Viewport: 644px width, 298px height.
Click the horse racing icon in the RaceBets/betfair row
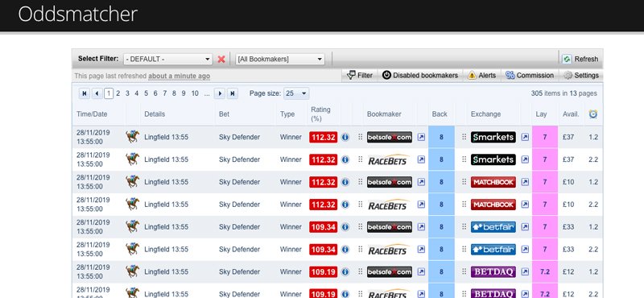pyautogui.click(x=133, y=249)
